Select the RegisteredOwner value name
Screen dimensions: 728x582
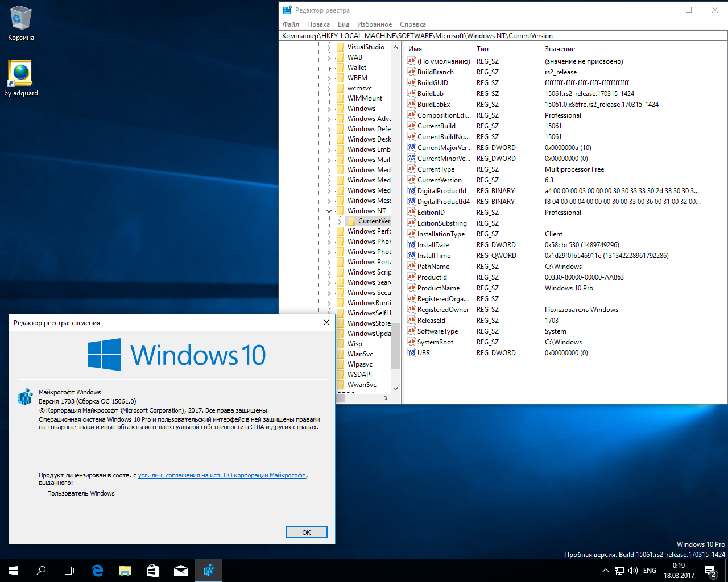(x=443, y=310)
